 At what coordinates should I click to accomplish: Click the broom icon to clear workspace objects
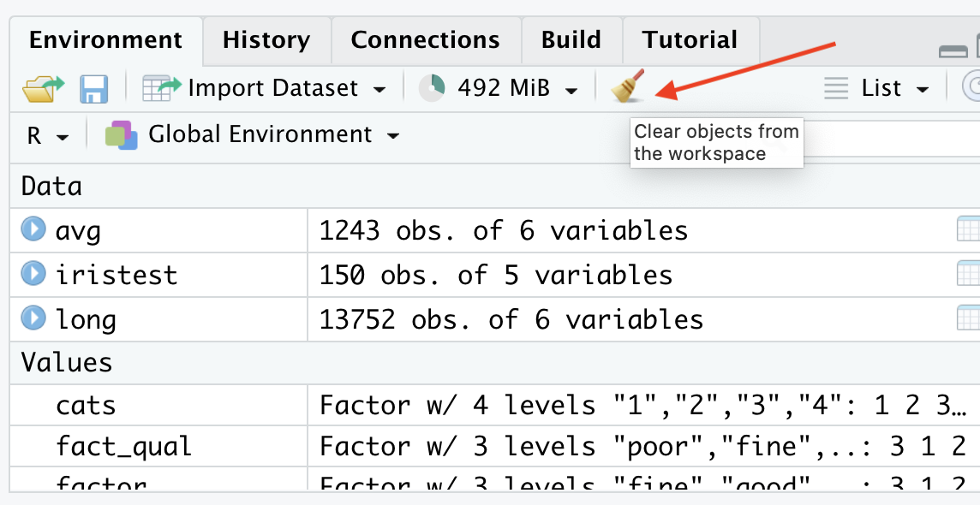(629, 87)
